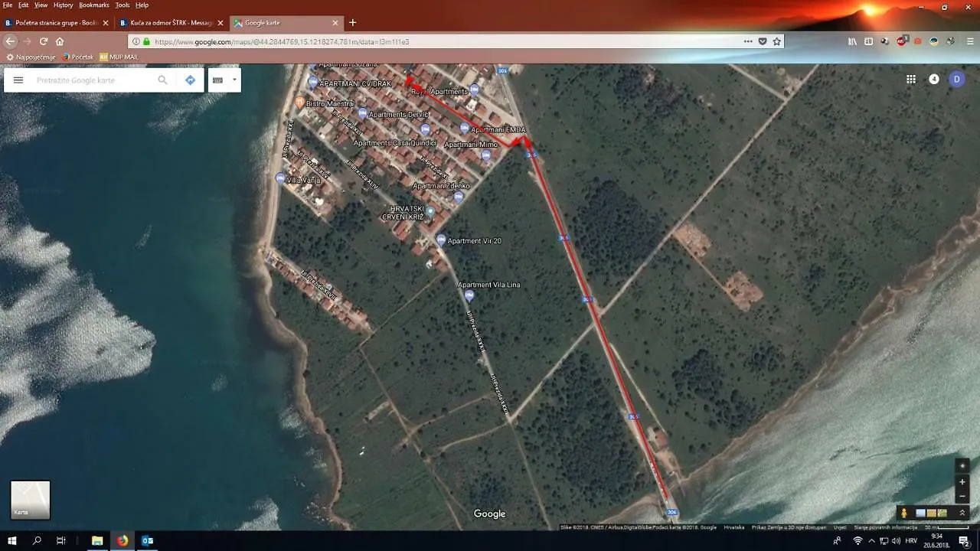Viewport: 980px width, 551px height.
Task: Select the Street View pegman
Action: 904,513
